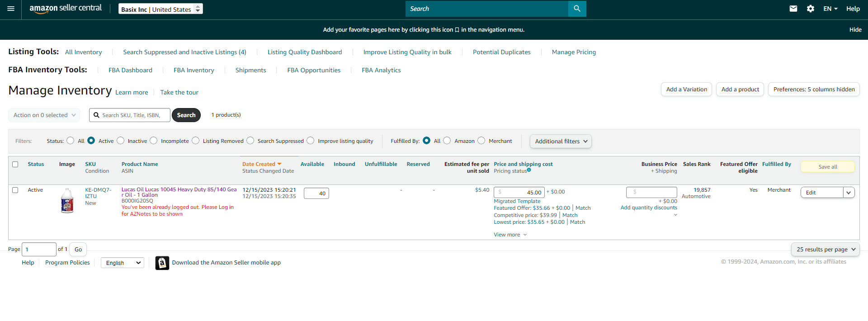The image size is (868, 321).
Task: Expand Add quantity discounts chevron
Action: [x=675, y=215]
